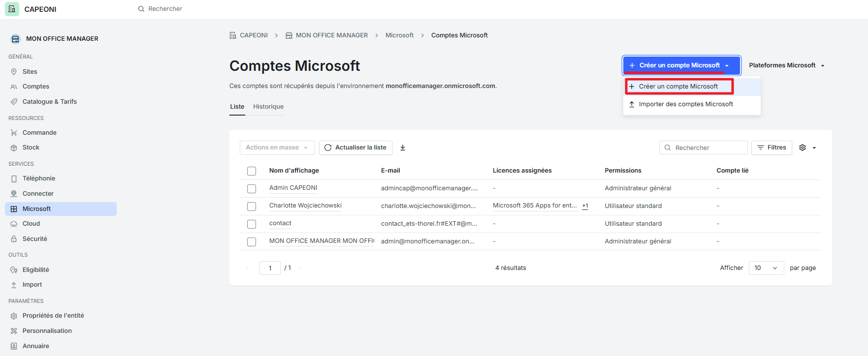
Task: Open the Filtres button
Action: 772,148
